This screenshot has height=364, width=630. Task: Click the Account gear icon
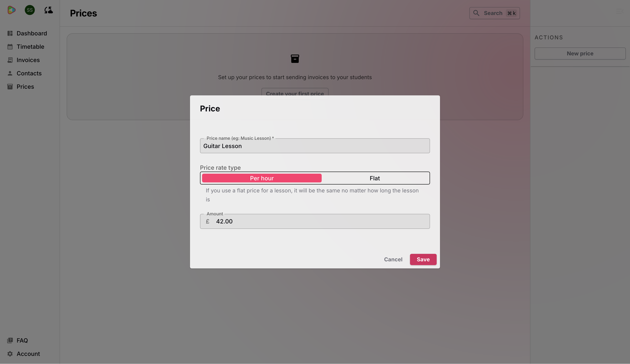10,354
